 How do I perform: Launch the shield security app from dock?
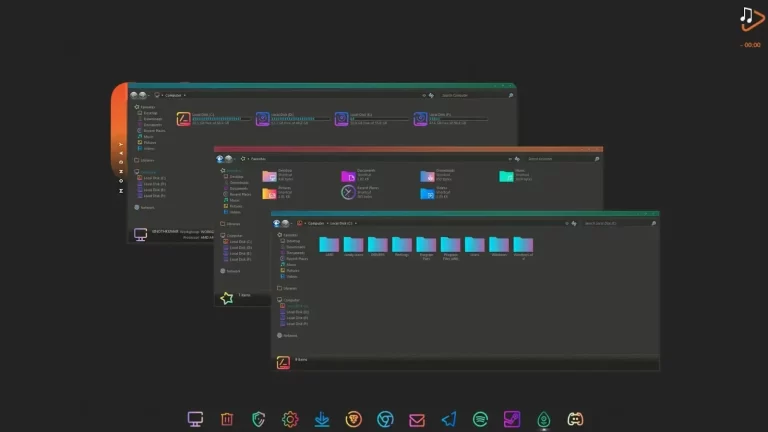(259, 419)
